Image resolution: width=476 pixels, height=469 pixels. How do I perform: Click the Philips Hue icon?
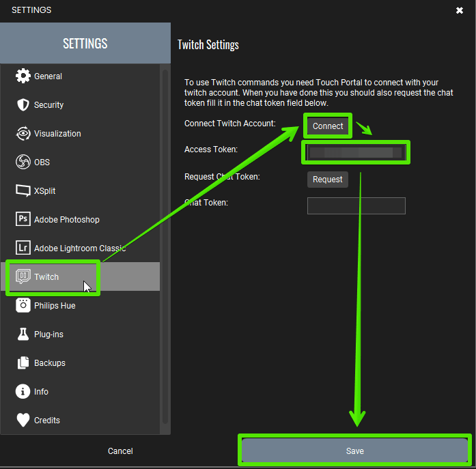23,305
